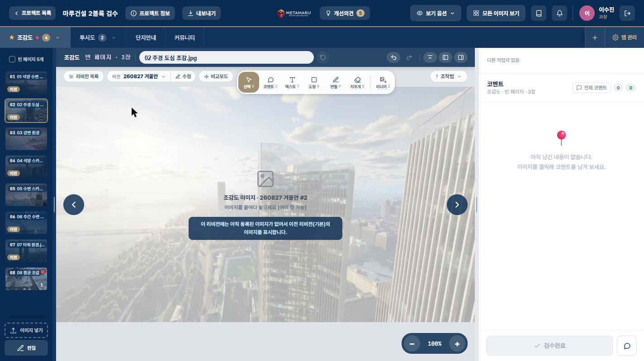644x361 pixels.
Task: Choose the 텍스트 text tool
Action: (292, 82)
